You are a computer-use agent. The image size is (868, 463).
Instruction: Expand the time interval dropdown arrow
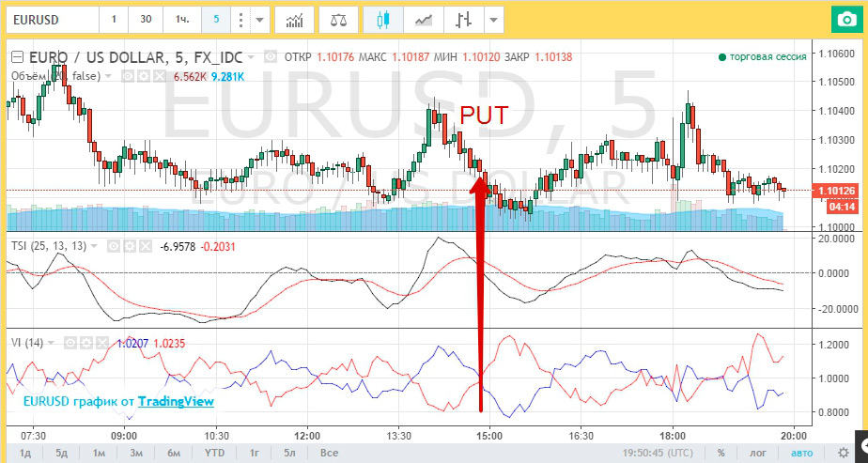click(x=260, y=19)
